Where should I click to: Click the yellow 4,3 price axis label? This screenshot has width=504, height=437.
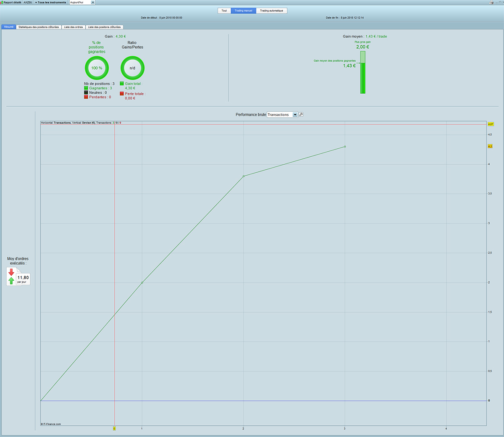[x=490, y=146]
